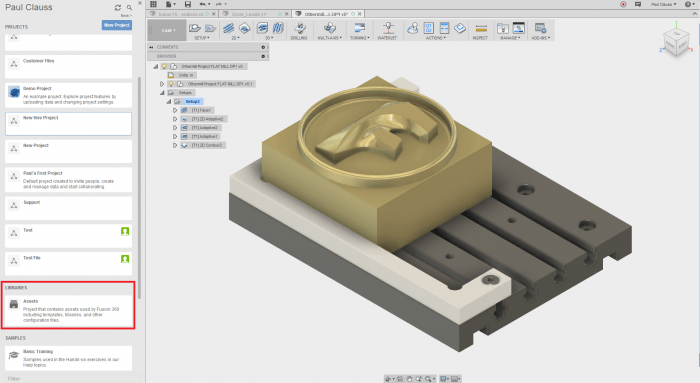Click the data panel vertical scrollbar
700x383 pixels.
click(x=139, y=187)
